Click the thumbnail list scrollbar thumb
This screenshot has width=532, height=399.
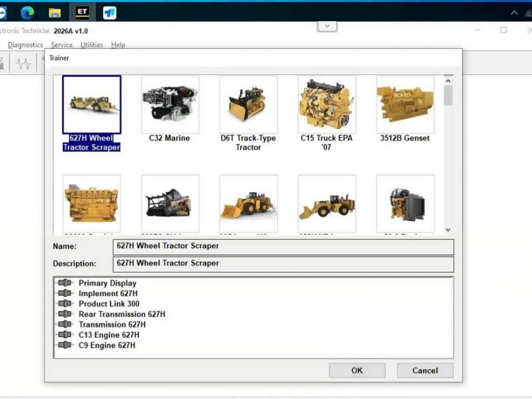(x=448, y=96)
